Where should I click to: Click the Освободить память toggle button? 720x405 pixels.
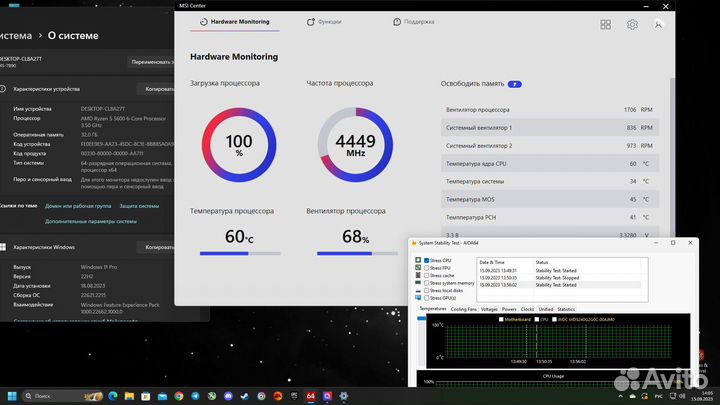(x=515, y=84)
